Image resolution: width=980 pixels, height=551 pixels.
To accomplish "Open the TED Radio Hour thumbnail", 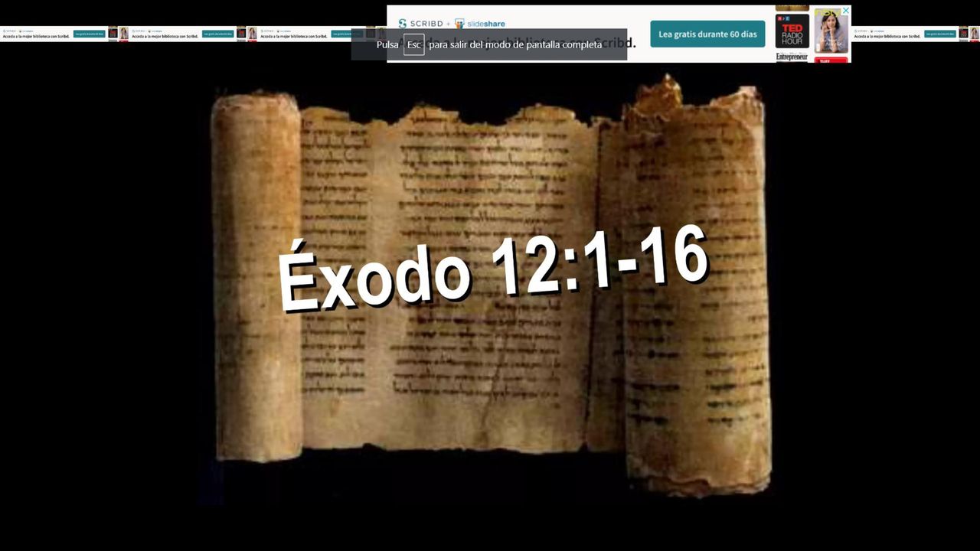I will coord(792,31).
